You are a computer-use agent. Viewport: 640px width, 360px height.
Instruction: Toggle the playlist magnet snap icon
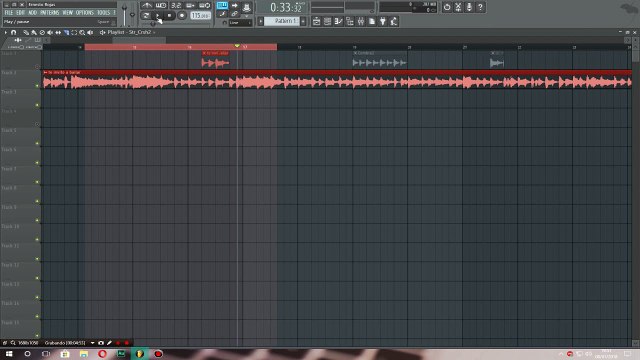pos(13,32)
